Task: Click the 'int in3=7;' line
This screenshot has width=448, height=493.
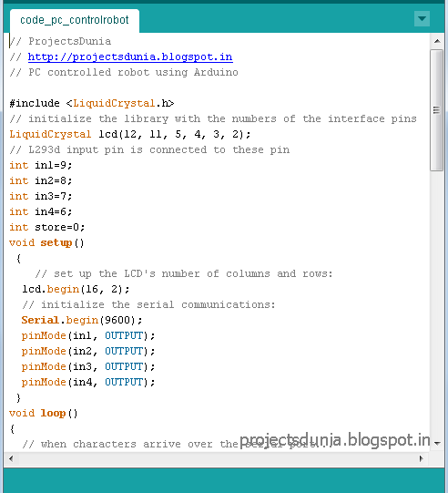Action: [x=41, y=196]
